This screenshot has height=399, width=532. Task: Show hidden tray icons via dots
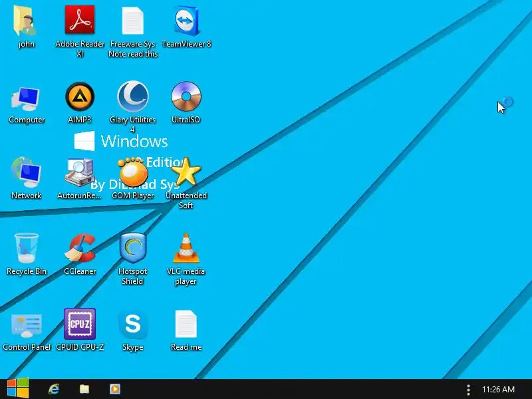pos(469,390)
